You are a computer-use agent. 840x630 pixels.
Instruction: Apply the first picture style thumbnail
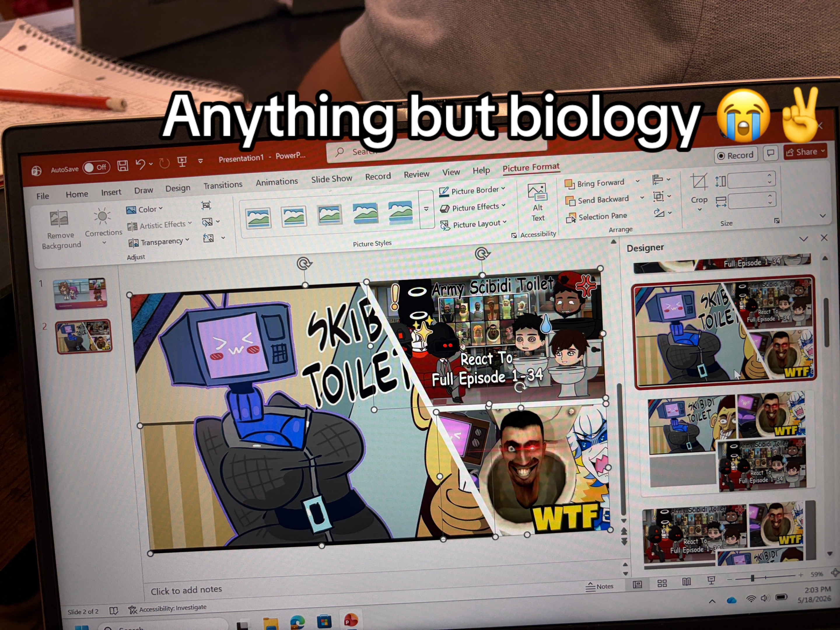(x=258, y=218)
